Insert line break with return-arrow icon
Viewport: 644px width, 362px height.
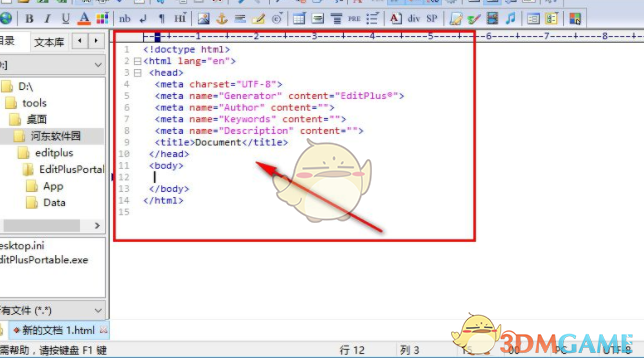[143, 18]
